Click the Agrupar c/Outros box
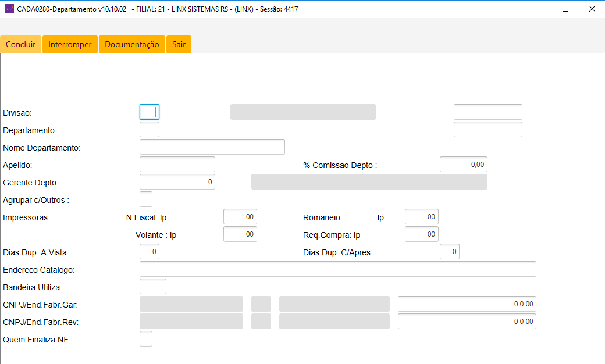605x364 pixels. (x=146, y=199)
